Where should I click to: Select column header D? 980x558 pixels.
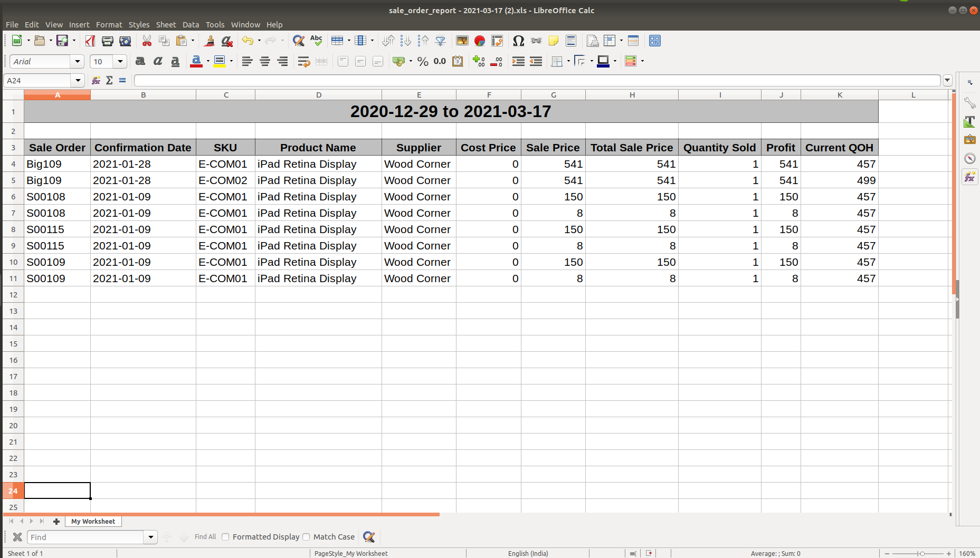pos(319,95)
